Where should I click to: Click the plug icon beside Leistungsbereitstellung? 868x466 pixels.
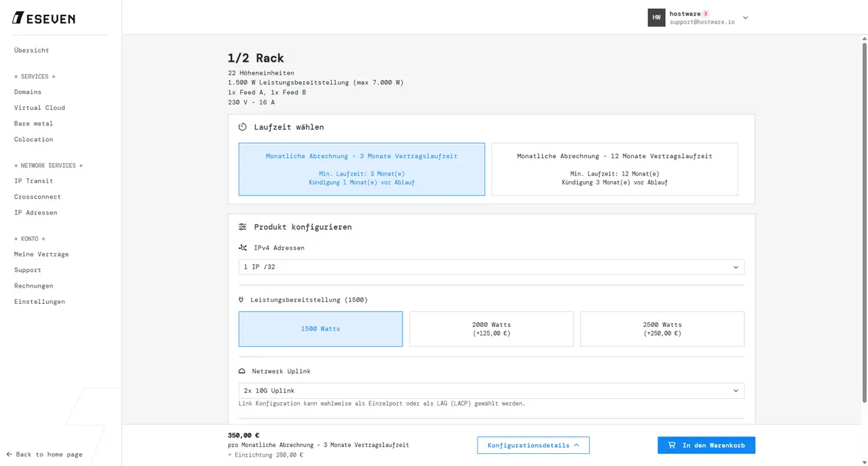coord(241,299)
